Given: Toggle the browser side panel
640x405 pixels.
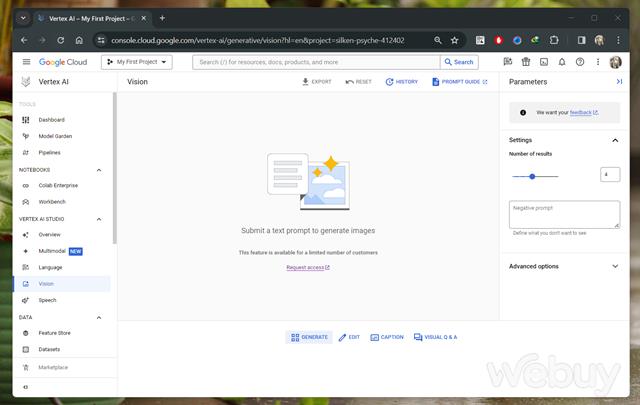Looking at the screenshot, I should (x=581, y=40).
